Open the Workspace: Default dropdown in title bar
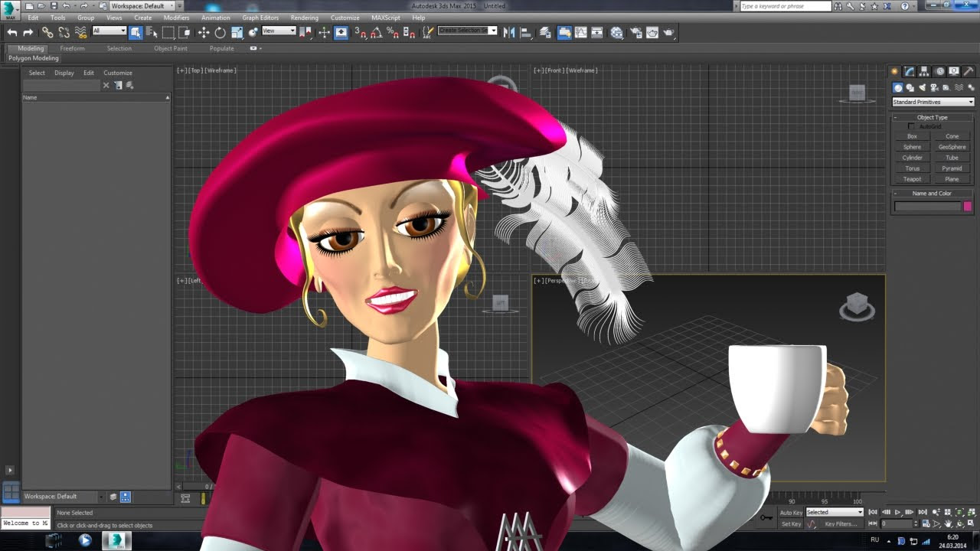Viewport: 980px width, 551px height. pos(142,5)
